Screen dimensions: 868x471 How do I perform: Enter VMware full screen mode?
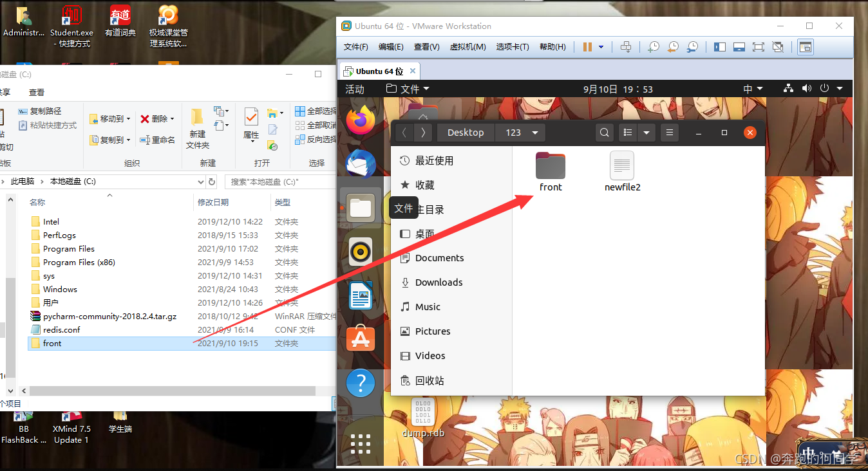coord(759,47)
